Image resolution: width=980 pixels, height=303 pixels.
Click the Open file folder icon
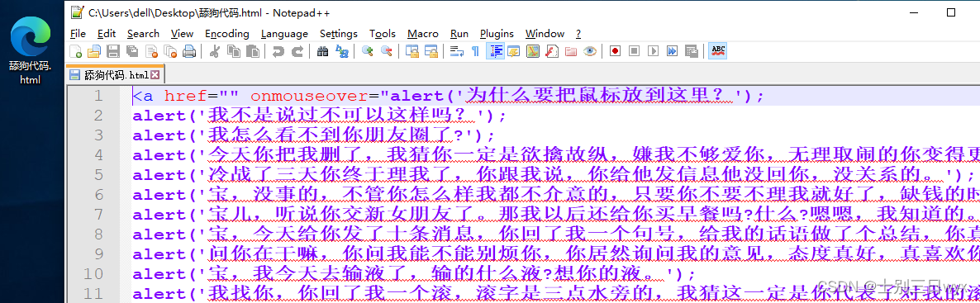94,51
